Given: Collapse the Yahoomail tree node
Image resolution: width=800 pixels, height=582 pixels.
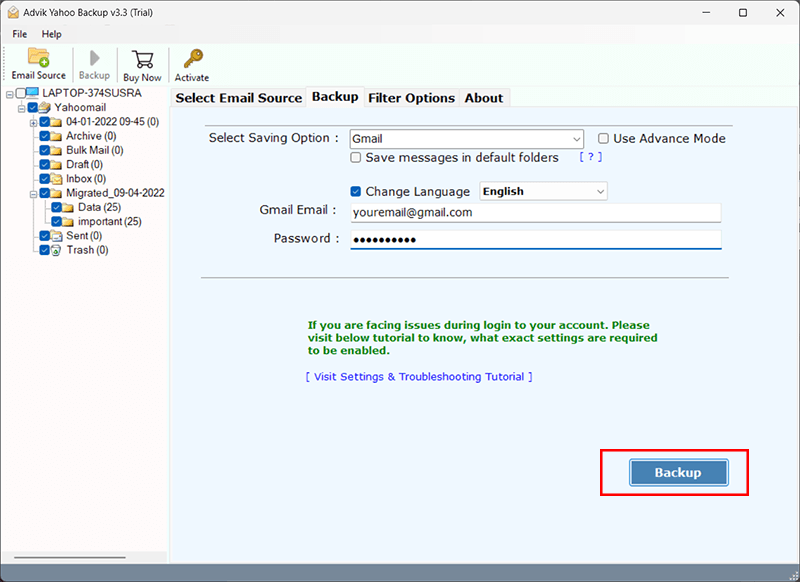Looking at the screenshot, I should click(x=21, y=109).
